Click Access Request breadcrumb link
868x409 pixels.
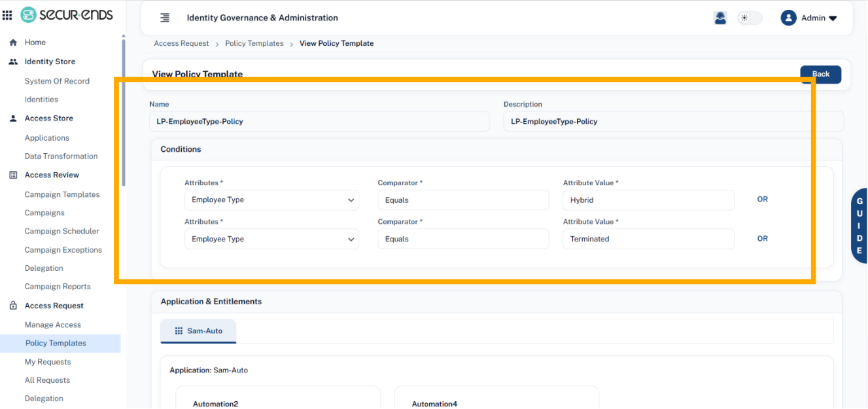click(x=181, y=43)
